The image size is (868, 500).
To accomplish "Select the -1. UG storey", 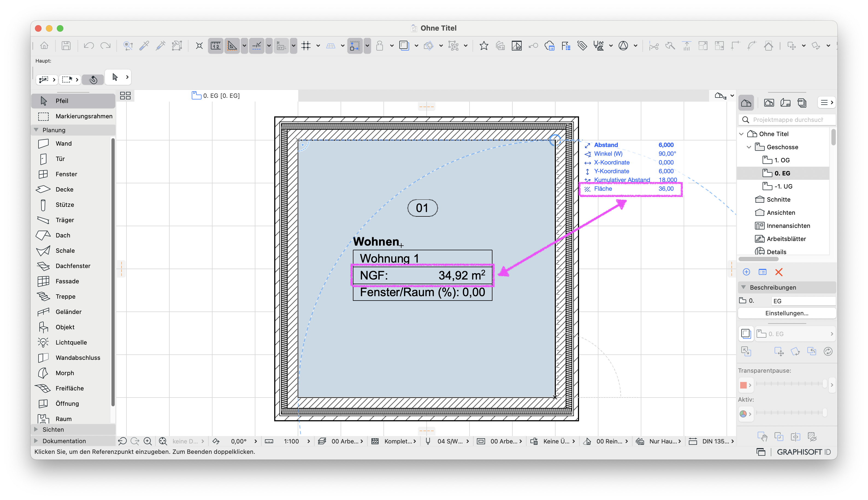I will [783, 186].
